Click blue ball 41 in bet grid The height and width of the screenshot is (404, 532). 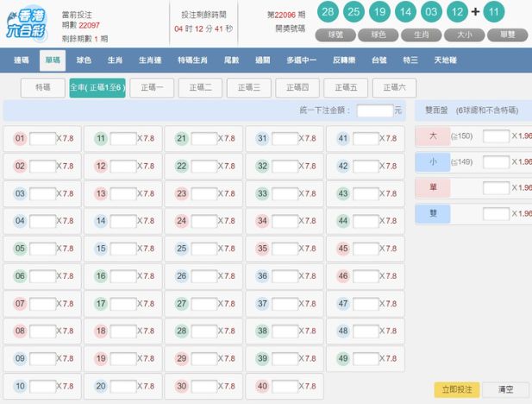click(343, 138)
